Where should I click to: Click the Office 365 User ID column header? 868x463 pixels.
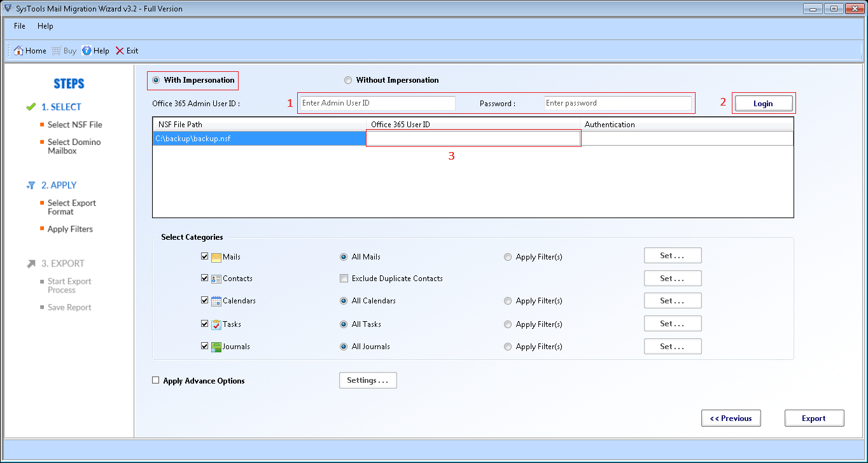coord(473,125)
